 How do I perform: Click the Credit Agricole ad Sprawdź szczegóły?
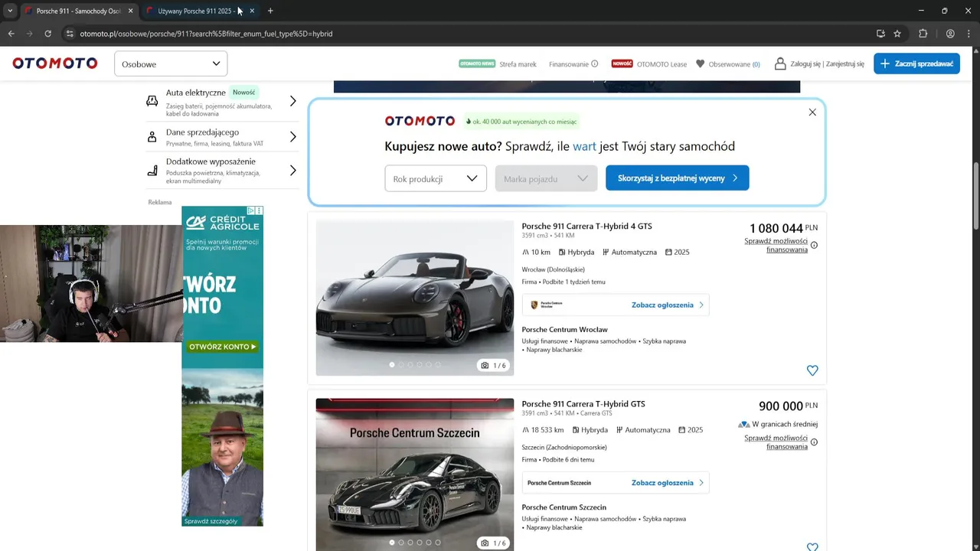click(x=211, y=521)
